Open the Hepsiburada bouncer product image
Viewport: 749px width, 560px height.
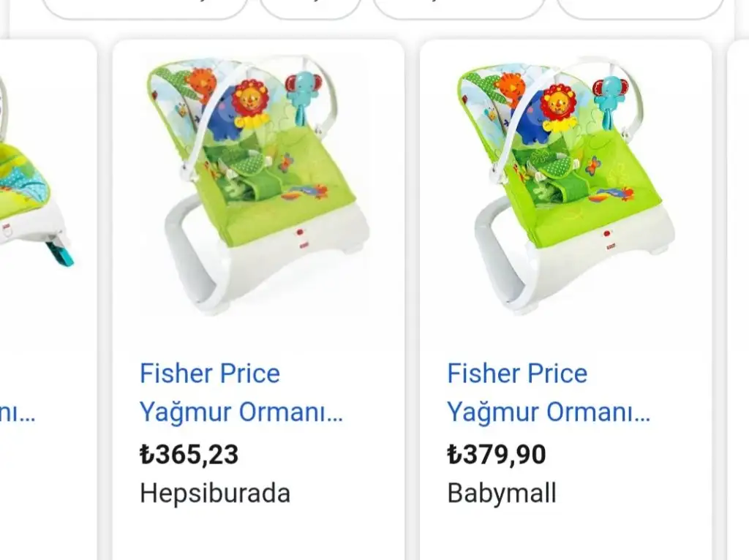(258, 186)
